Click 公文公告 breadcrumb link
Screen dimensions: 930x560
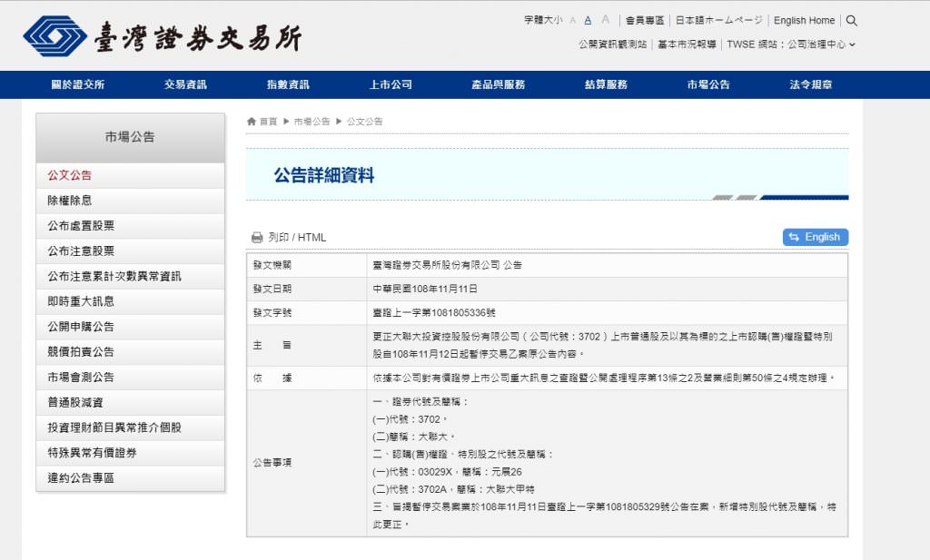pyautogui.click(x=365, y=122)
